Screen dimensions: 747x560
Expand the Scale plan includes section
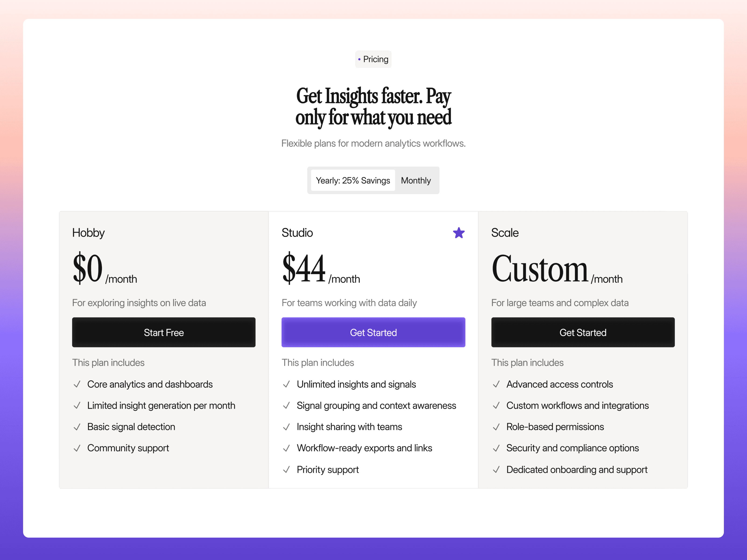tap(528, 363)
